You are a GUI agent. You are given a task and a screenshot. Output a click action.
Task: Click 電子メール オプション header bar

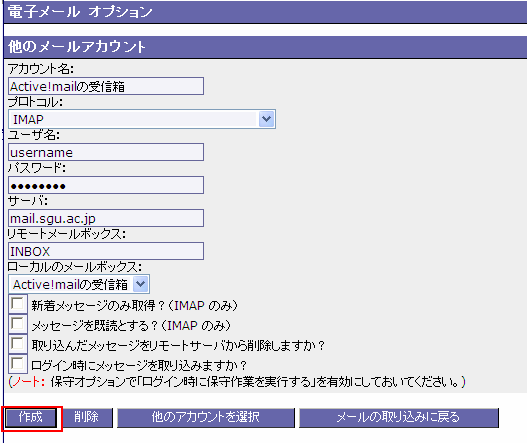point(265,12)
